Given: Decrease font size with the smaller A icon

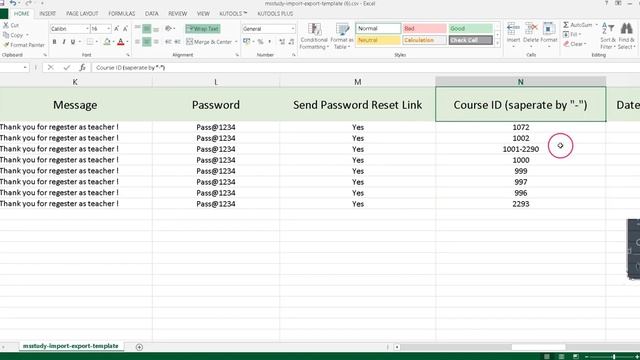Looking at the screenshot, I should 125,29.
